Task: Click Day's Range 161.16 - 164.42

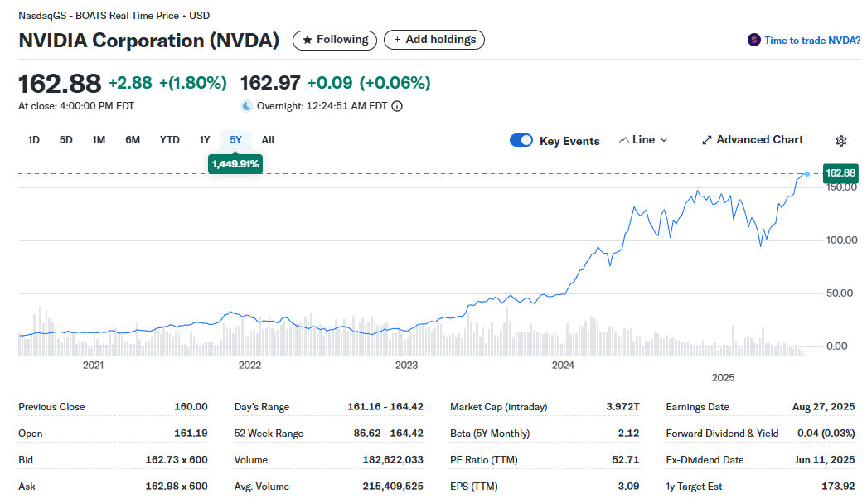Action: coord(385,407)
